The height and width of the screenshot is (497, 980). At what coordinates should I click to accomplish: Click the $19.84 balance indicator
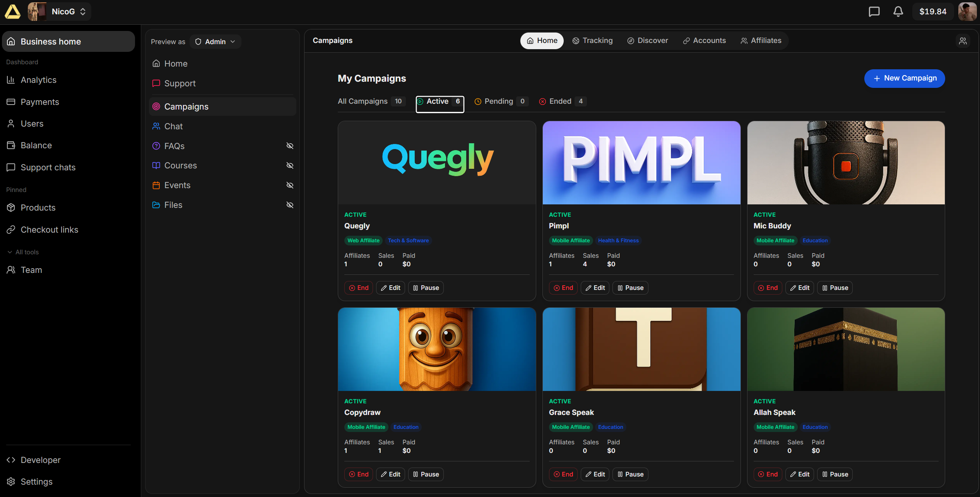932,12
